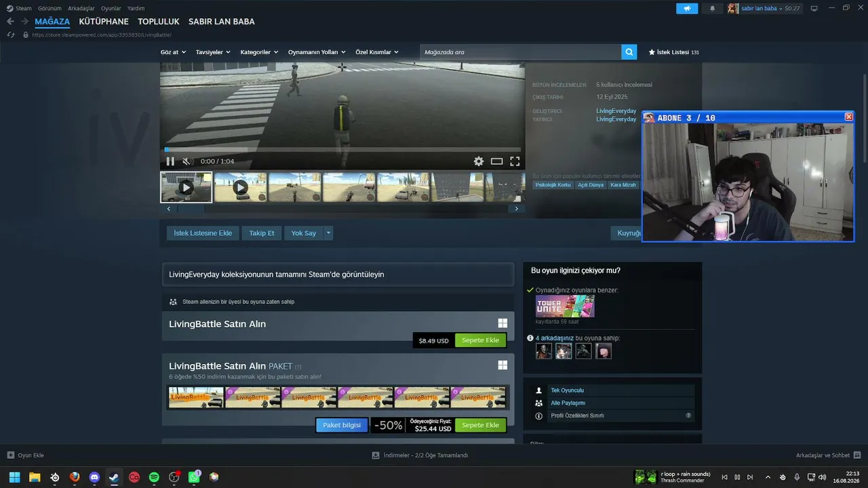
Task: Click the Paket bilgisi button
Action: click(342, 425)
